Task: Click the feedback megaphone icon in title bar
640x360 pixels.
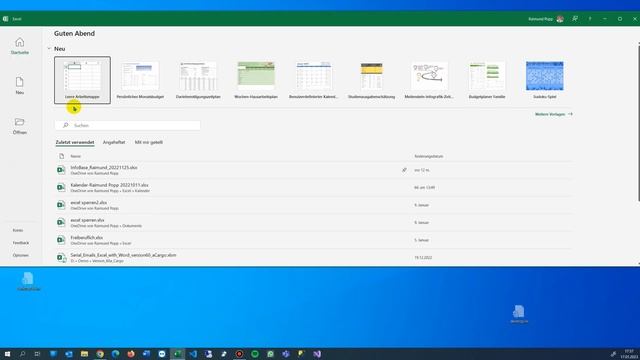Action: point(575,19)
